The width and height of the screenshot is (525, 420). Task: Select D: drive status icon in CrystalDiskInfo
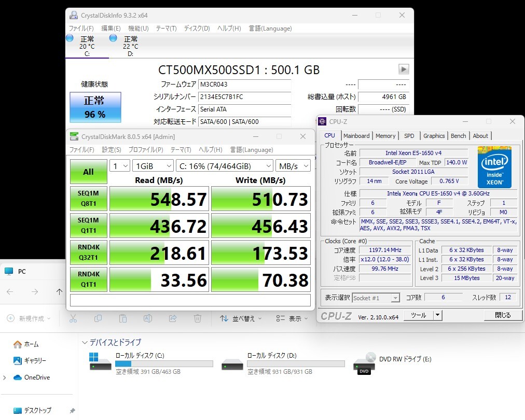pos(113,38)
